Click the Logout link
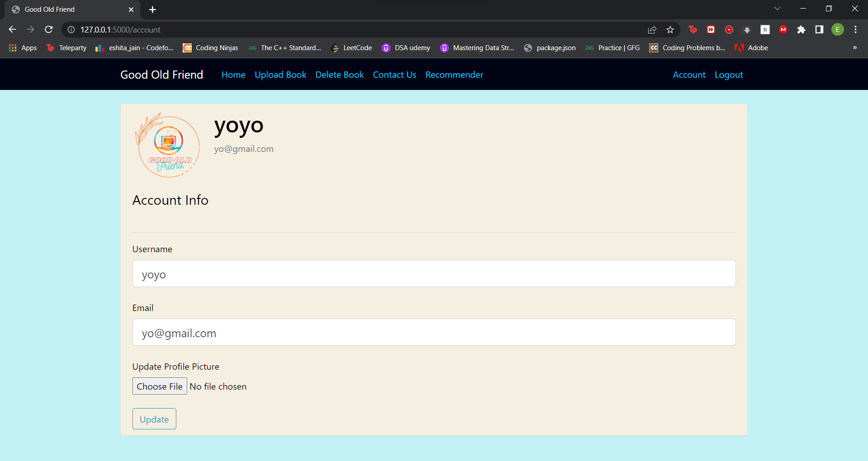Screen dimensions: 868x461 click(728, 75)
